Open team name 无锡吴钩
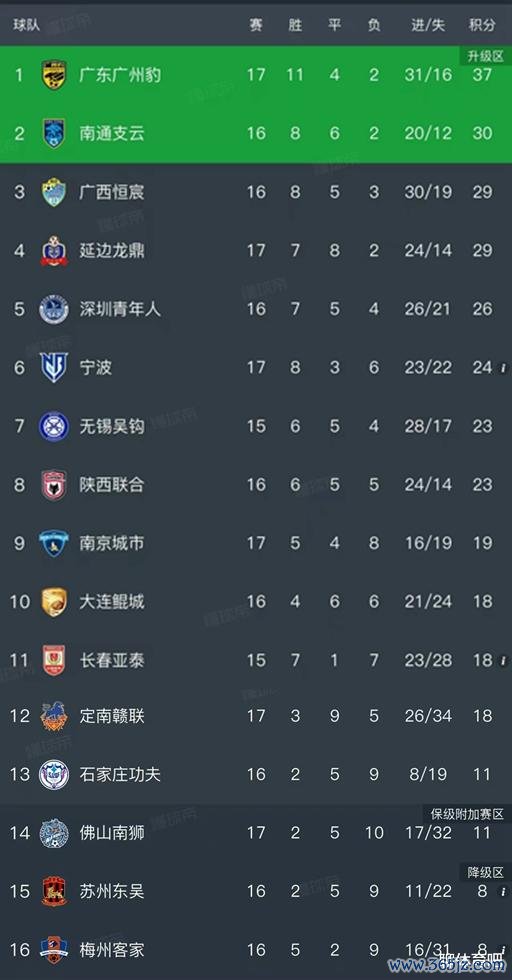Image resolution: width=512 pixels, height=980 pixels. (x=112, y=426)
